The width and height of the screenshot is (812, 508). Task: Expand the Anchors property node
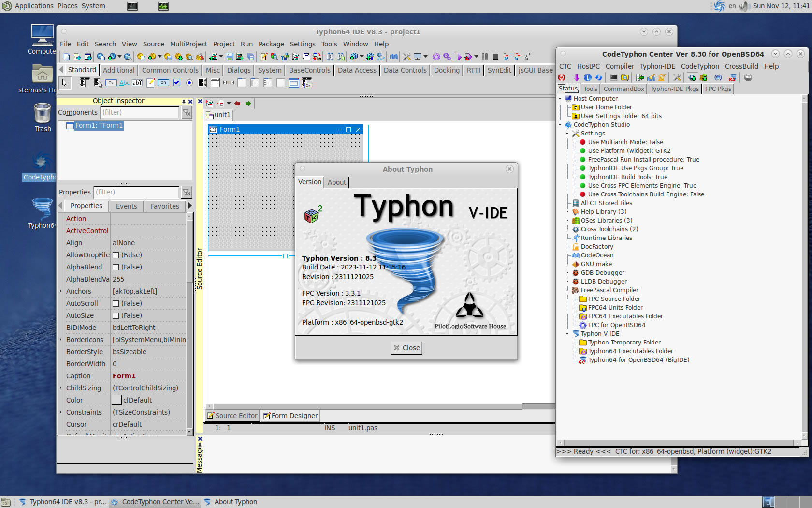pos(61,291)
